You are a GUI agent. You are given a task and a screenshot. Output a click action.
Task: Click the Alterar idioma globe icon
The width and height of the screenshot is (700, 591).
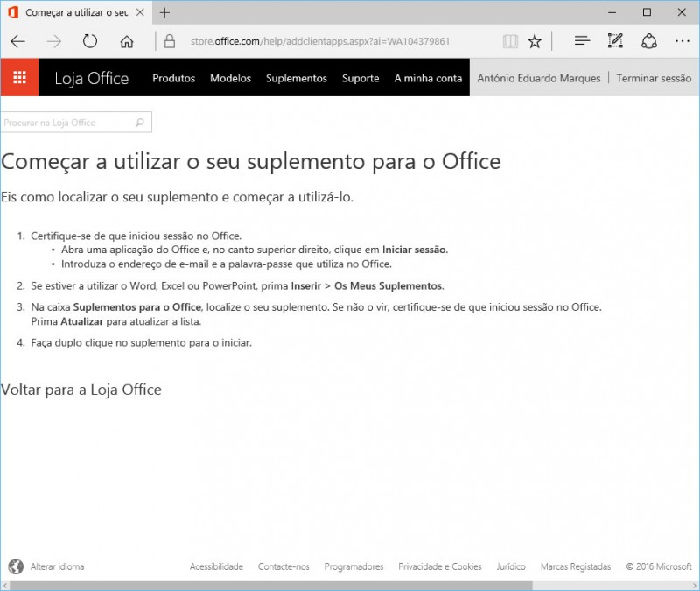(x=16, y=566)
